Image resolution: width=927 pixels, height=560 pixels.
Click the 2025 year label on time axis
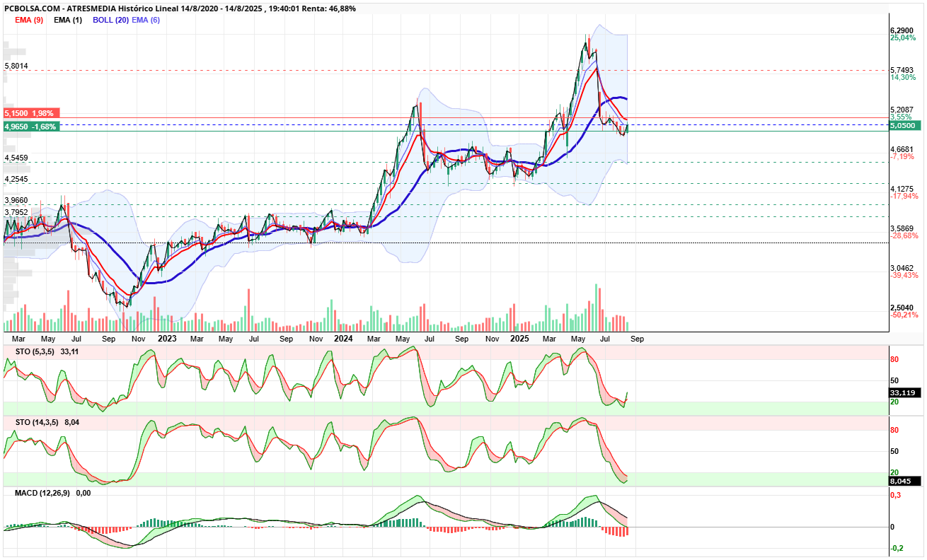pos(520,338)
